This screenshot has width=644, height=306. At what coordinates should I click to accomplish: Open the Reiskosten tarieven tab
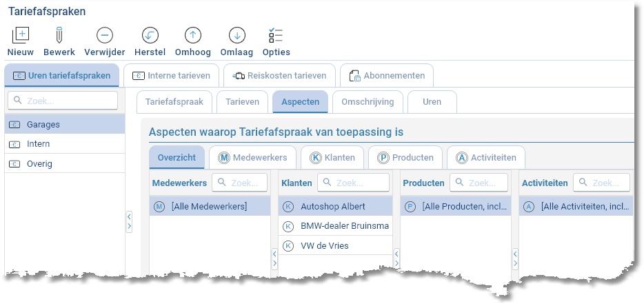(281, 75)
